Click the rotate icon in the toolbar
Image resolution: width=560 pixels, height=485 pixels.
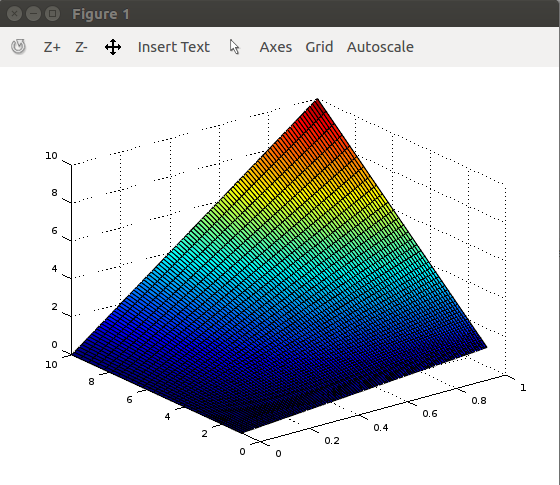click(18, 47)
